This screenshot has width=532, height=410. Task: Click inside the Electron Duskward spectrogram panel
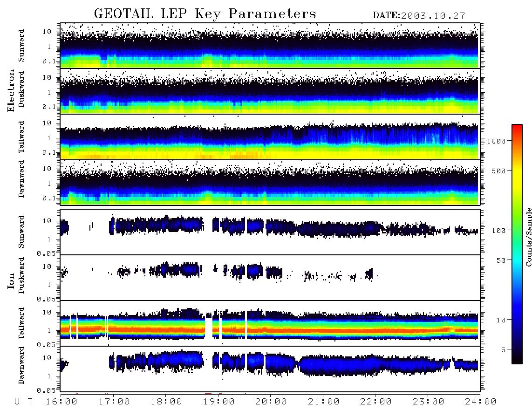(x=270, y=91)
